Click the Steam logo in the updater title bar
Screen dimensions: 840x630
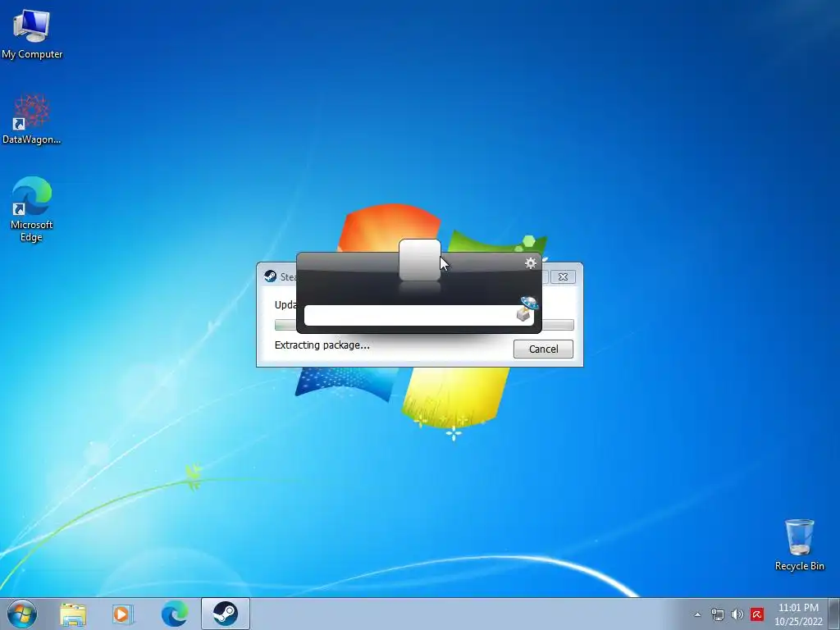270,276
